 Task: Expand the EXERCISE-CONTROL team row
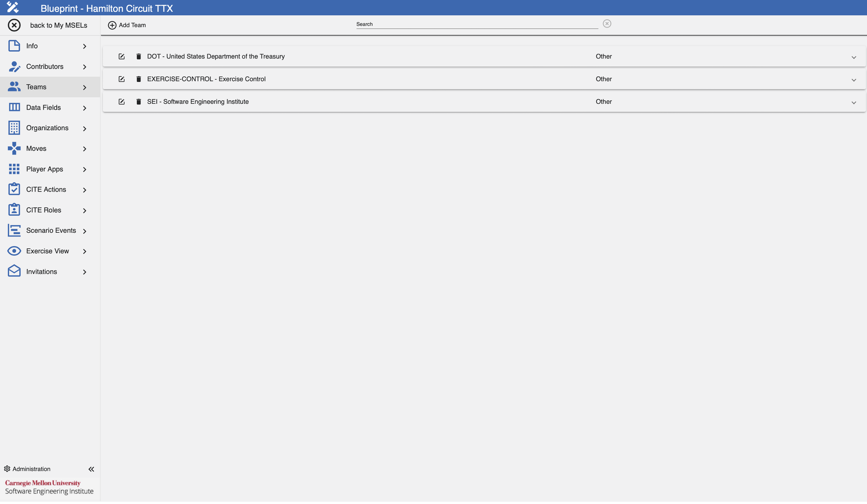click(854, 79)
